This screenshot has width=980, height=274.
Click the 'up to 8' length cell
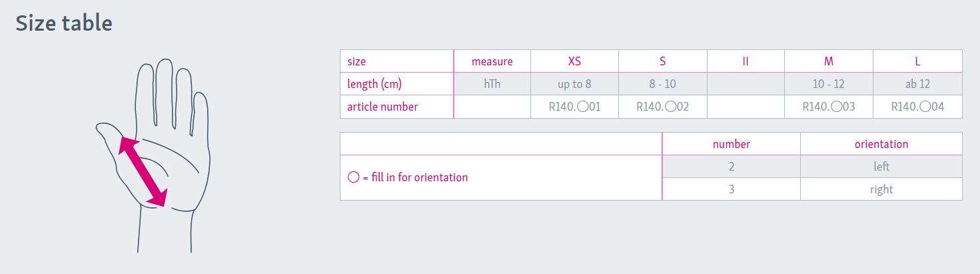(x=574, y=84)
